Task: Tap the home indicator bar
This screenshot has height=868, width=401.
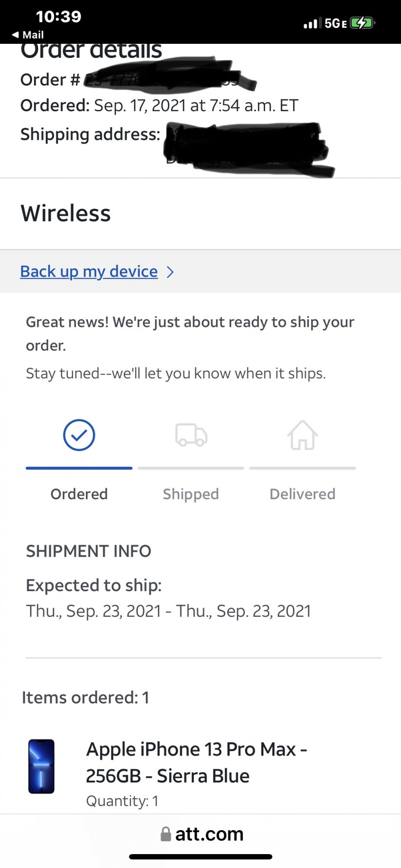Action: (200, 857)
